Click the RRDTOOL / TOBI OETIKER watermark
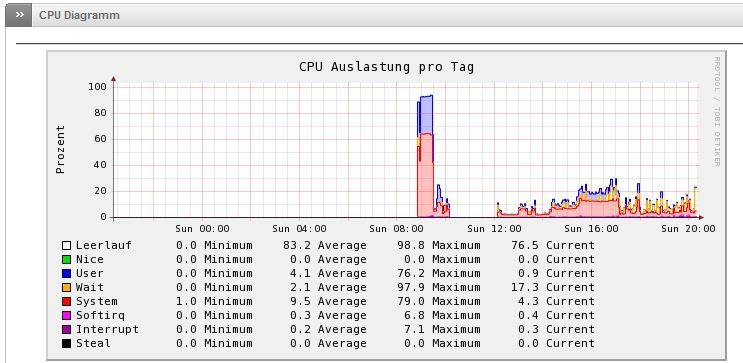Screen dimensions: 743x363 (x=717, y=112)
